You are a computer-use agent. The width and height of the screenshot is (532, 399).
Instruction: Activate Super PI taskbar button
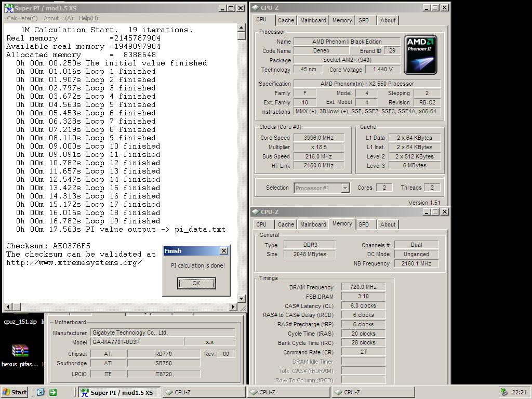119,393
